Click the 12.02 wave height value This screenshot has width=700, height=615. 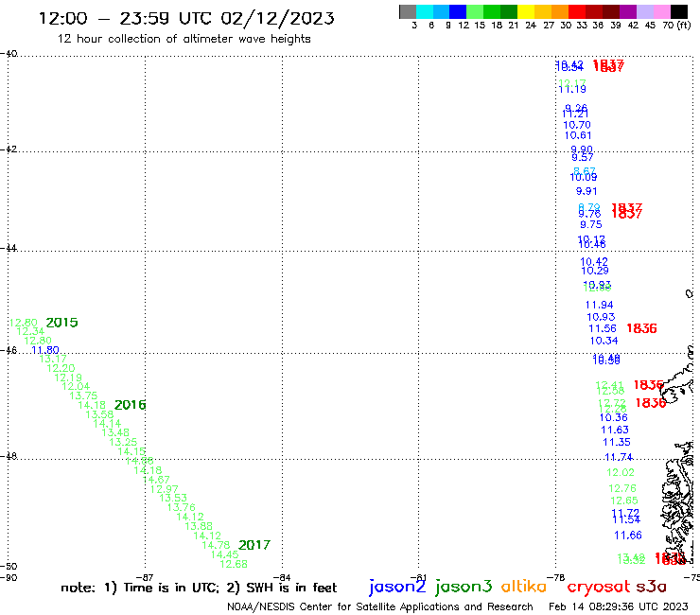tap(621, 472)
